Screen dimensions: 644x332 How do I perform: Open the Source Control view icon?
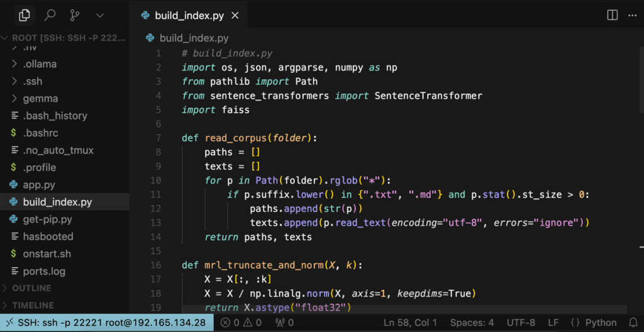[x=75, y=16]
